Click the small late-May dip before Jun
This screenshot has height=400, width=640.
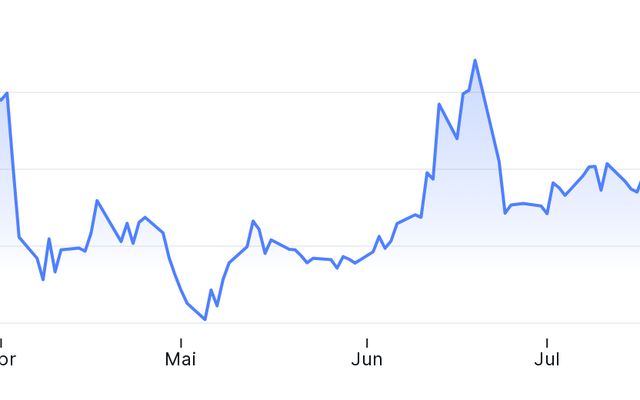coord(337,268)
